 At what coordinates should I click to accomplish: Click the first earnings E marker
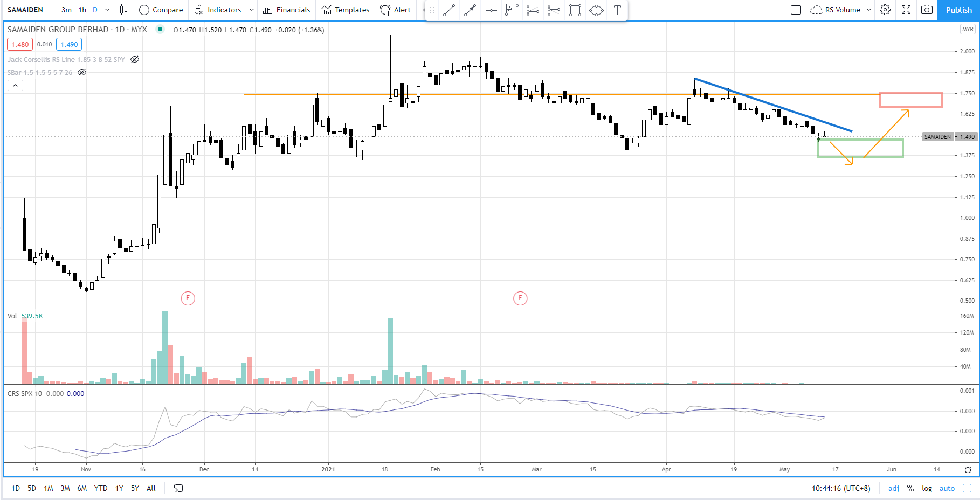pos(188,298)
